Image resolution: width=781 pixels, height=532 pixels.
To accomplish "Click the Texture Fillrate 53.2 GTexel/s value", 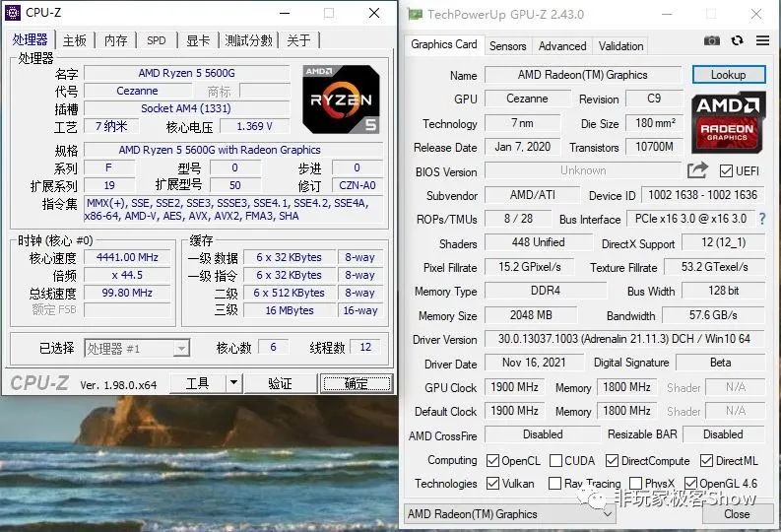I will coord(715,267).
